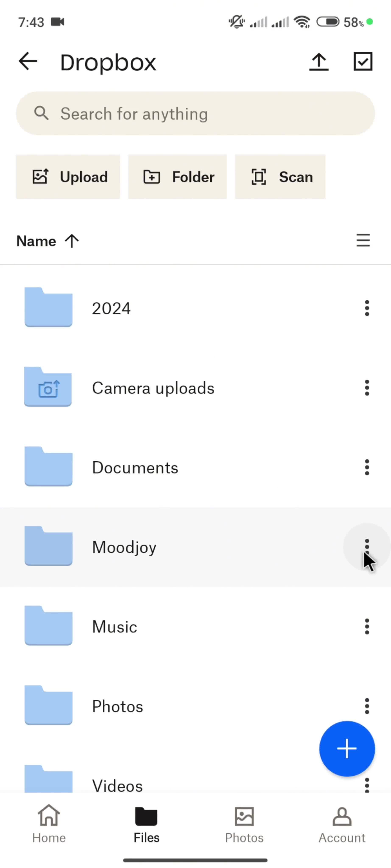391x868 pixels.
Task: Tap the screen recording camera status icon
Action: point(58,22)
